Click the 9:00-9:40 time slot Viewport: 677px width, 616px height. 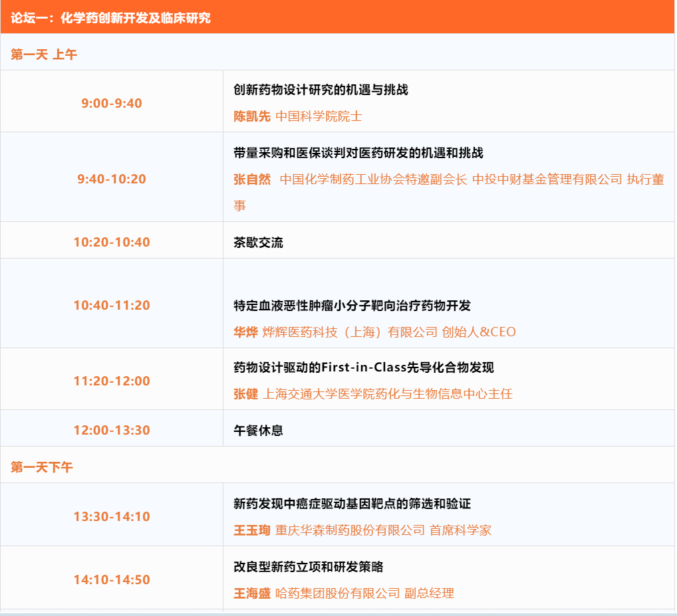pyautogui.click(x=112, y=103)
